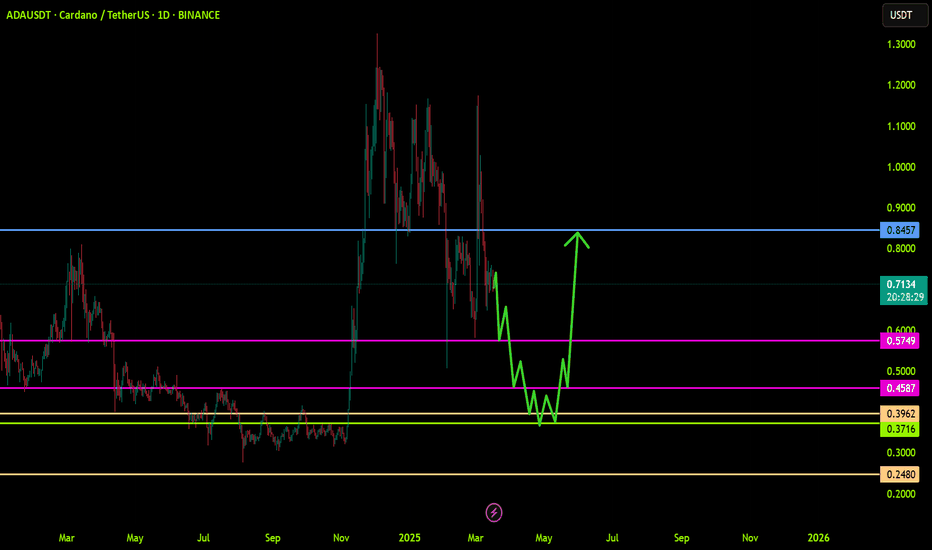Click the May label left of the first Jul

click(x=135, y=538)
